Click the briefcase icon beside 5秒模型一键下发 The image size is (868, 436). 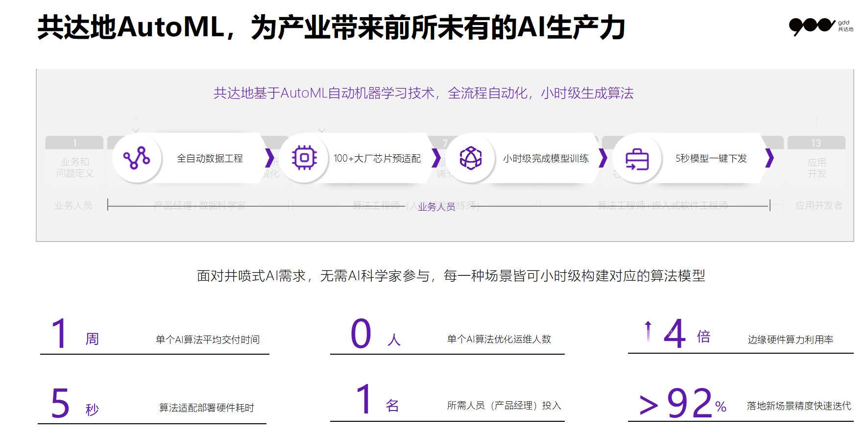tap(637, 159)
